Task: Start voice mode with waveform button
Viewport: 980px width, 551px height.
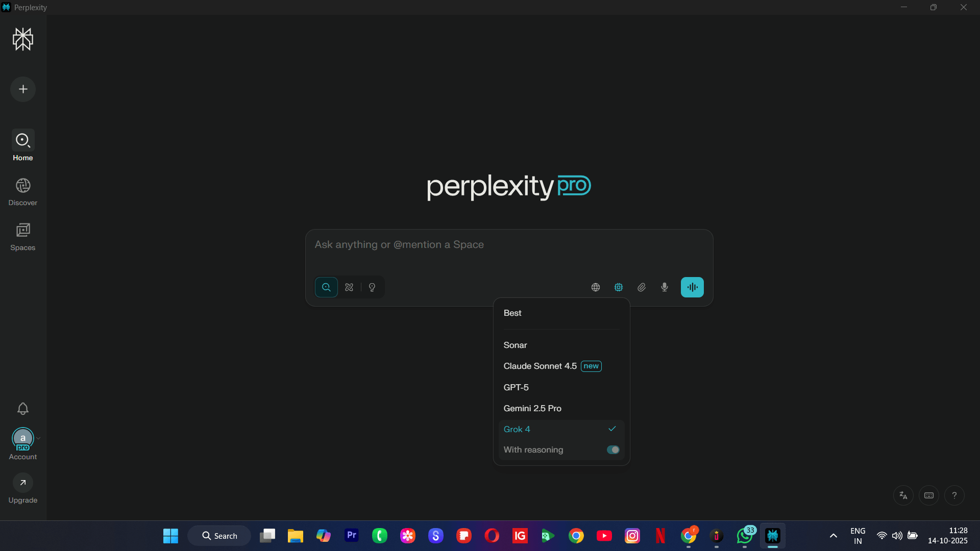Action: pos(692,287)
